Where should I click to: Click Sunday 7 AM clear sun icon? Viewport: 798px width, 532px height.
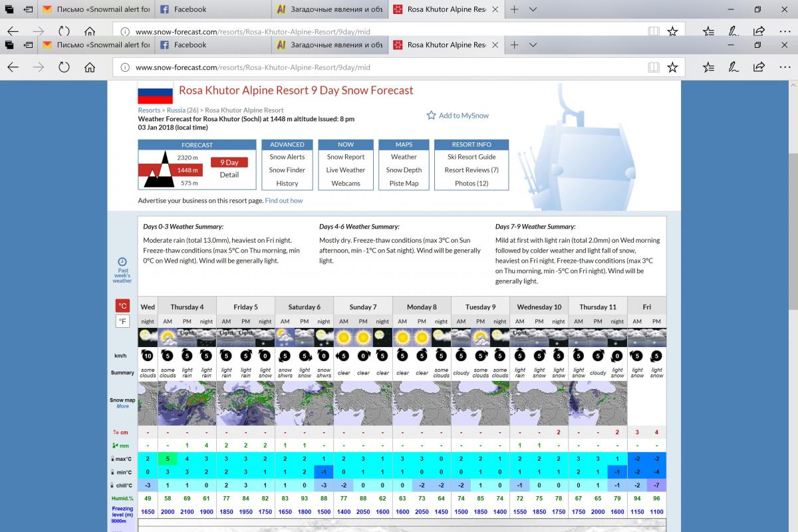click(343, 337)
